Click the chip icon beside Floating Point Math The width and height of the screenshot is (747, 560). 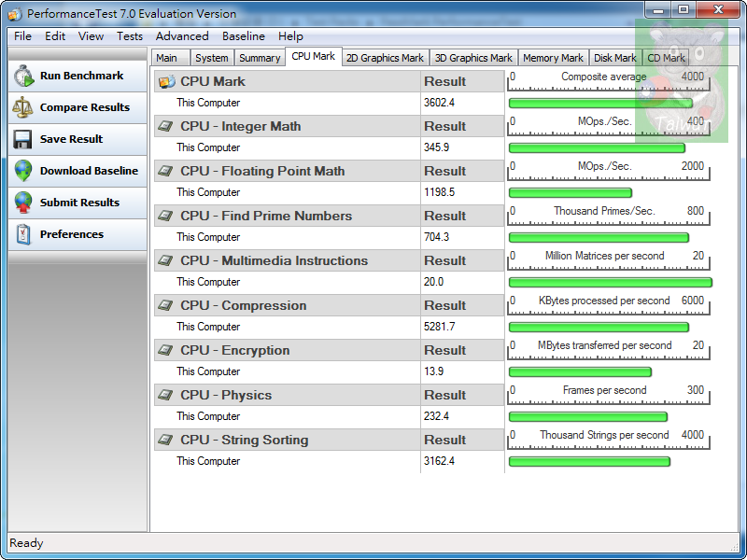coord(165,171)
